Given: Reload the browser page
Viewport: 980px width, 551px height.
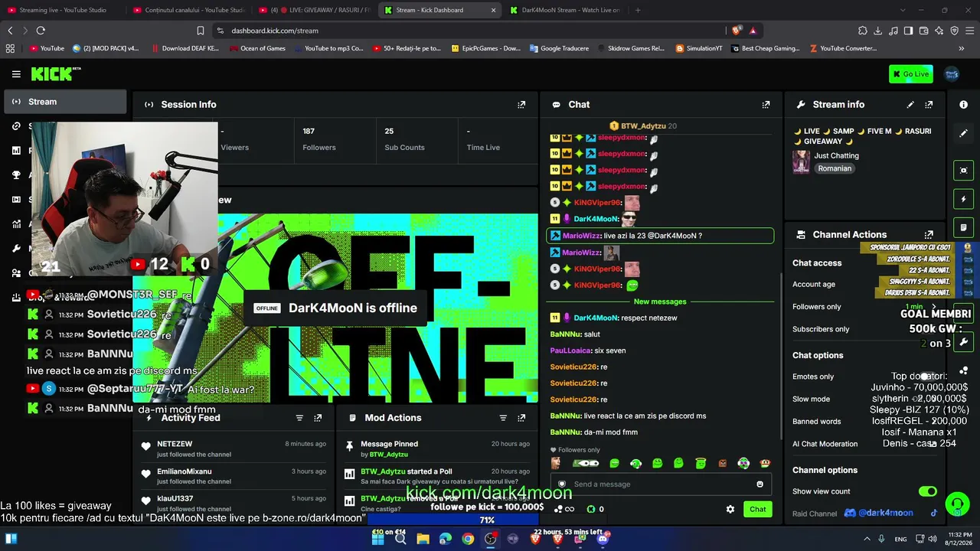Looking at the screenshot, I should click(41, 31).
